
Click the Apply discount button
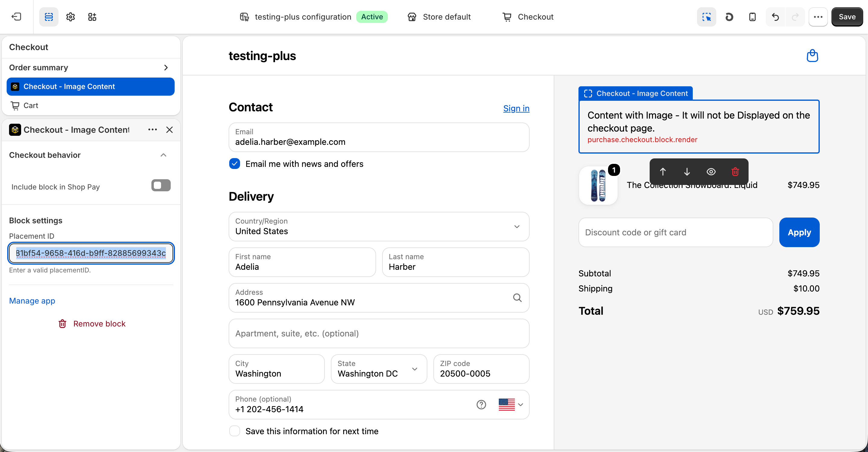pos(799,232)
